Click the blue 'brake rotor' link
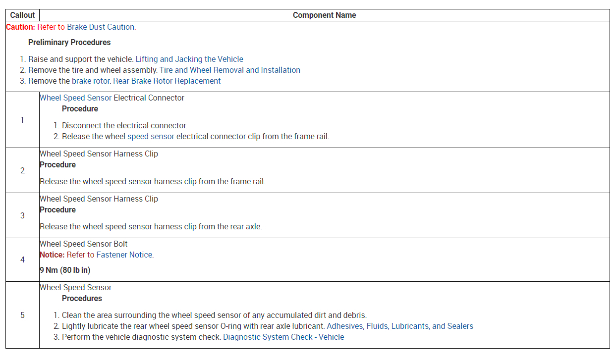The width and height of the screenshot is (616, 364). tap(91, 81)
